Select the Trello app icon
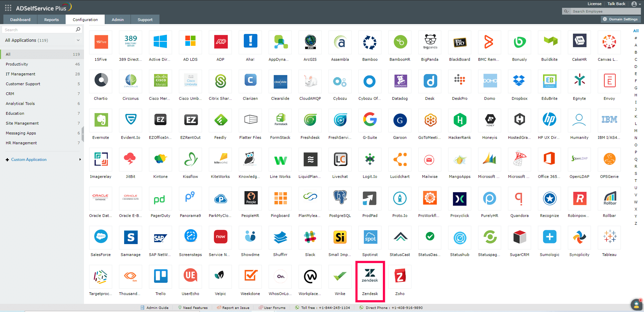This screenshot has height=312, width=644. [160, 277]
